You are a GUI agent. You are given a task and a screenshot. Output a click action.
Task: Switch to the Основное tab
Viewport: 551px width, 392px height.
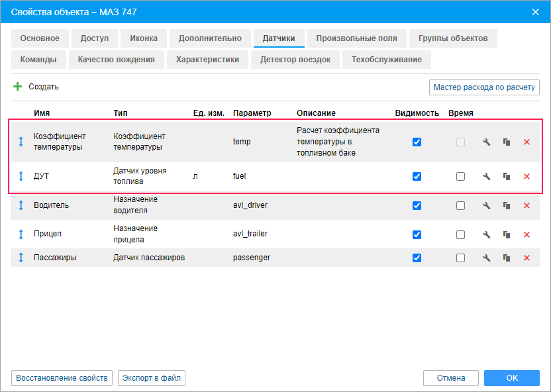coord(40,38)
